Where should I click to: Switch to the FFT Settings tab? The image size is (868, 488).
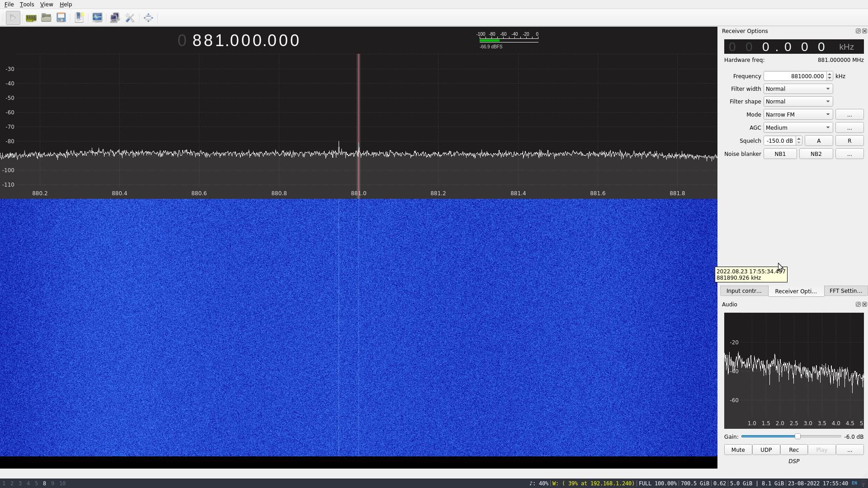point(845,291)
